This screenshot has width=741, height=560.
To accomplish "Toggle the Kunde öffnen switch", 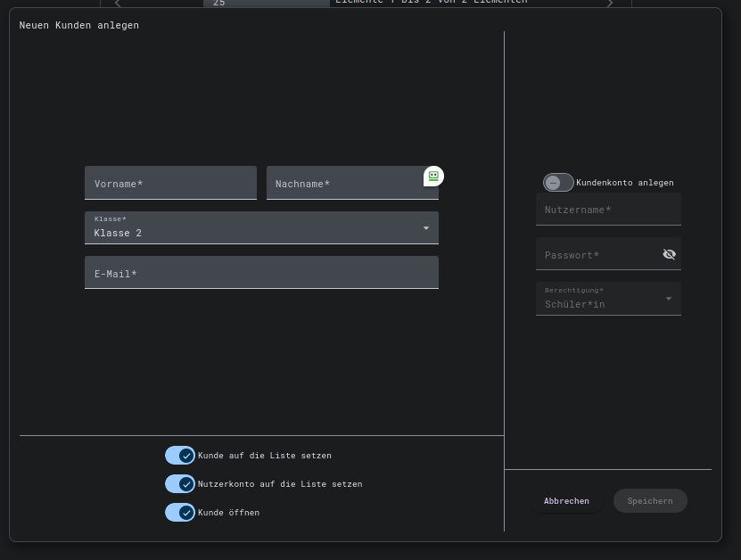I will coord(180,513).
